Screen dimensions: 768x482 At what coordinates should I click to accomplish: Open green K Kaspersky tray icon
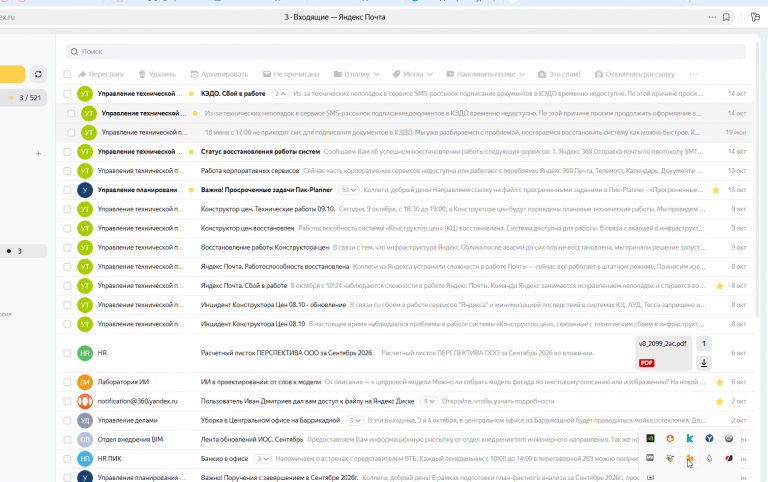tap(690, 438)
